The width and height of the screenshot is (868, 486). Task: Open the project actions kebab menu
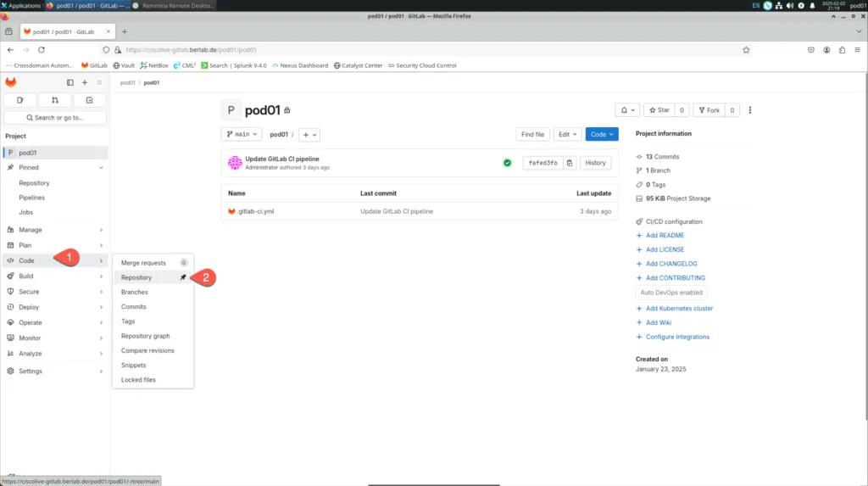[x=750, y=110]
